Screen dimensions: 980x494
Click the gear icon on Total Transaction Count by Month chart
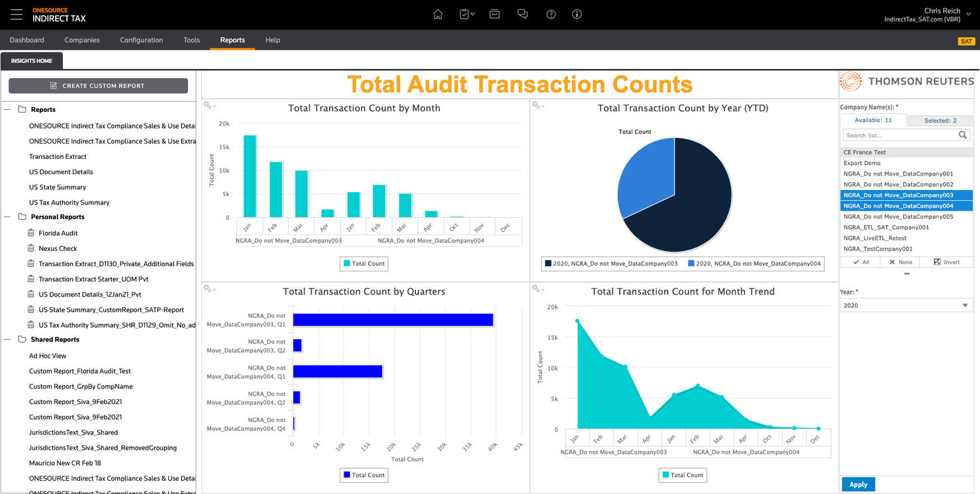point(207,105)
